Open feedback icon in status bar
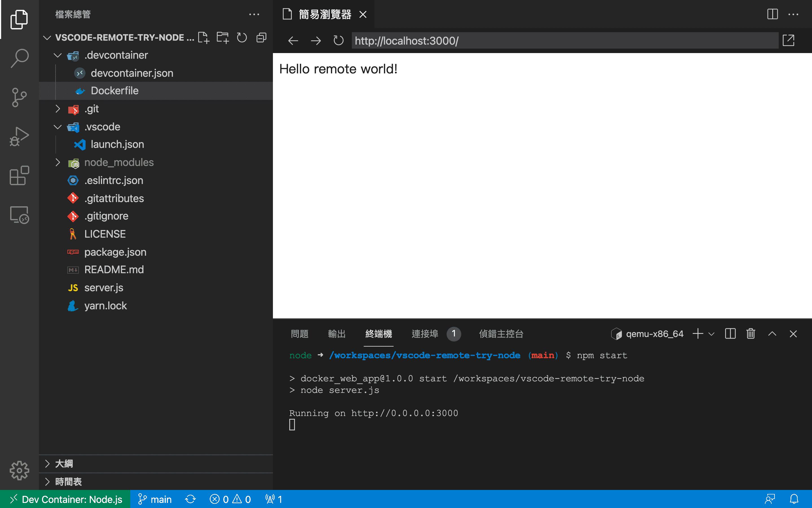Image resolution: width=812 pixels, height=508 pixels. [770, 499]
